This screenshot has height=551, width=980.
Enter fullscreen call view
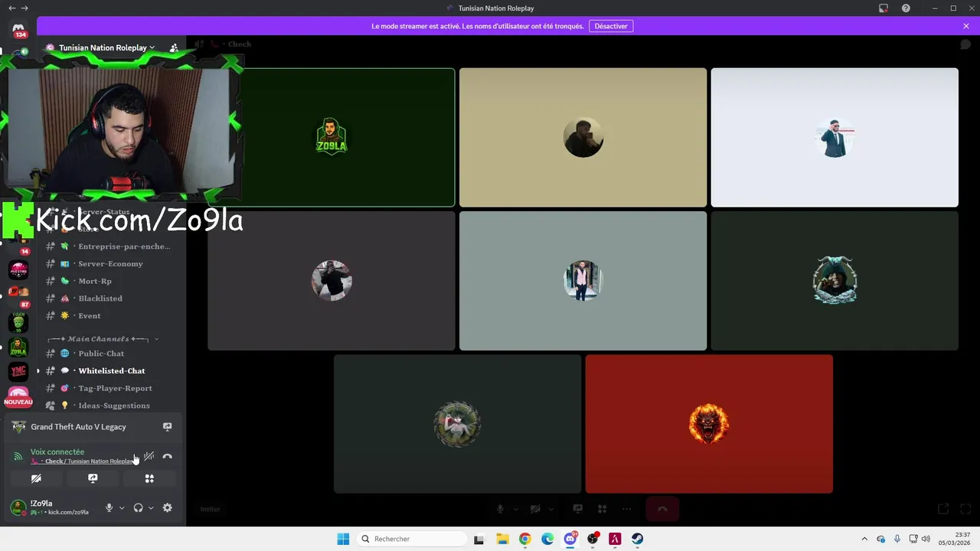pos(966,509)
